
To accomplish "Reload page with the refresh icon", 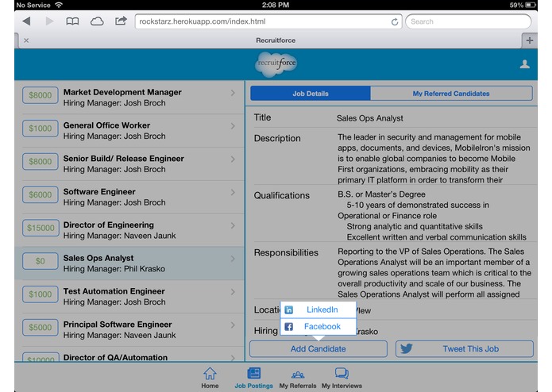I will 395,21.
